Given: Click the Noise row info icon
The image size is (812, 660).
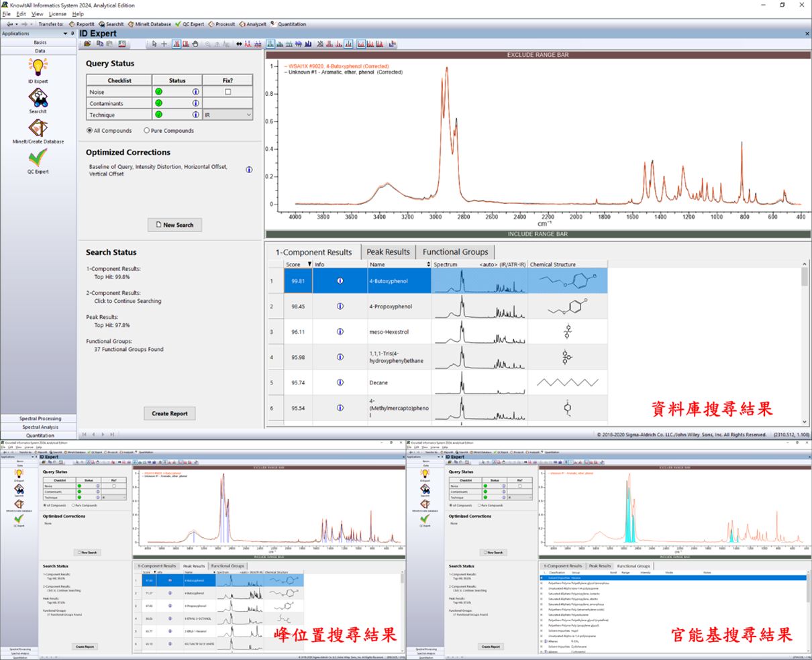Looking at the screenshot, I should pos(196,92).
